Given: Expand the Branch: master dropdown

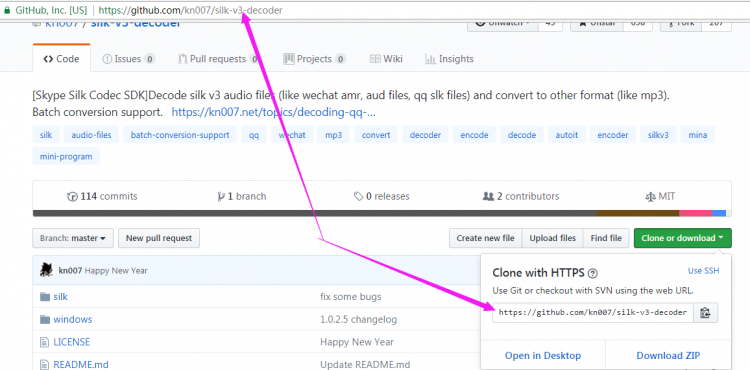Looking at the screenshot, I should click(x=73, y=238).
